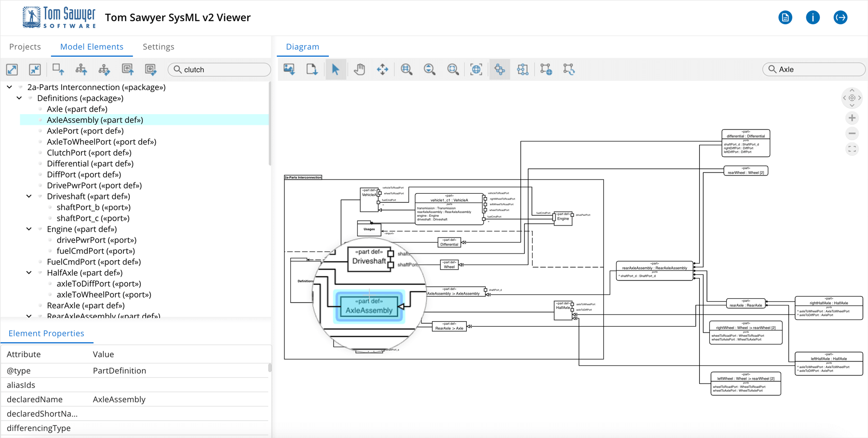This screenshot has width=868, height=438.
Task: Select the Pan tool in the diagram toolbar
Action: 359,69
